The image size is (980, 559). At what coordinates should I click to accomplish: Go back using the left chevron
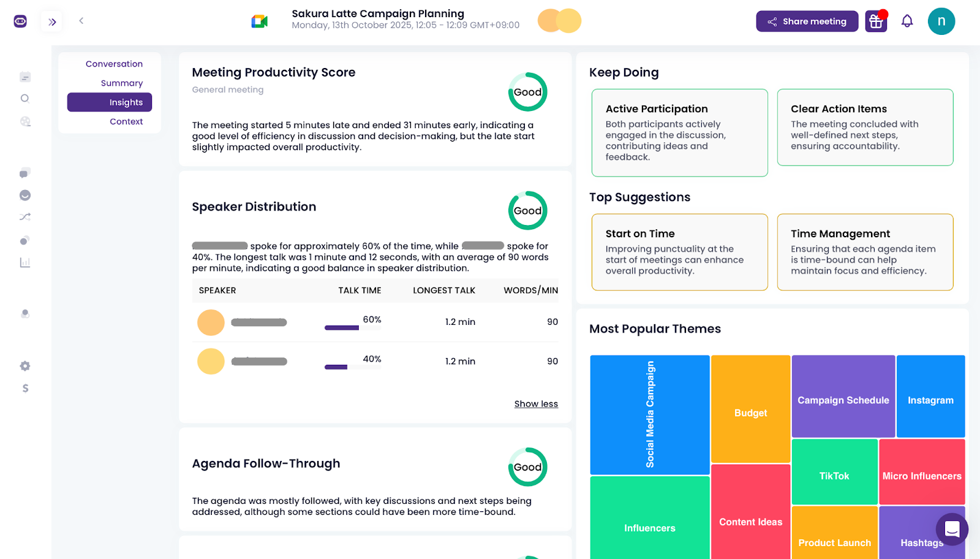(81, 21)
